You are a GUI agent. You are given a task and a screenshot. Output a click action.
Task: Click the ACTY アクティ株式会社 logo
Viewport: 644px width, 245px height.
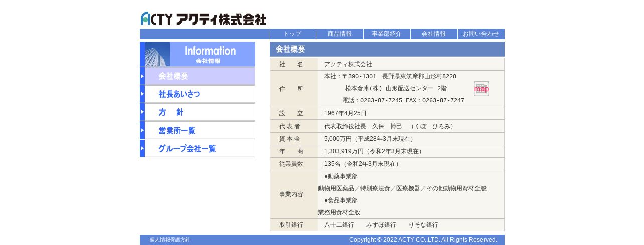click(x=204, y=19)
